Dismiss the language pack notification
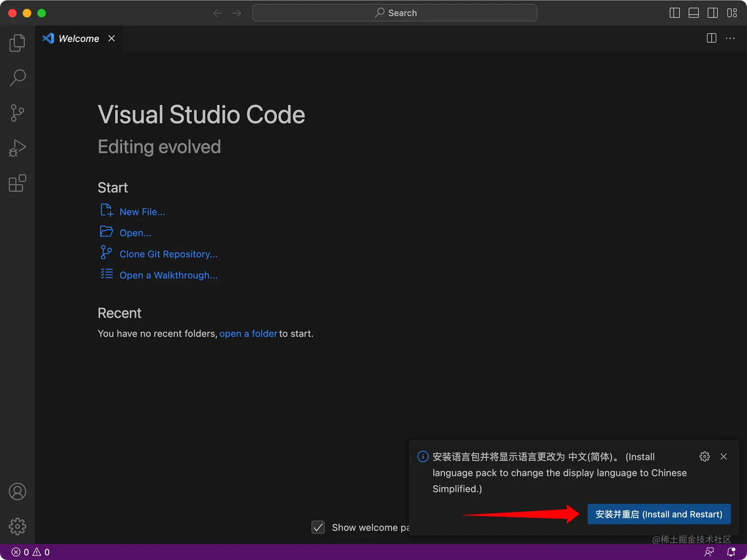747x560 pixels. point(724,456)
